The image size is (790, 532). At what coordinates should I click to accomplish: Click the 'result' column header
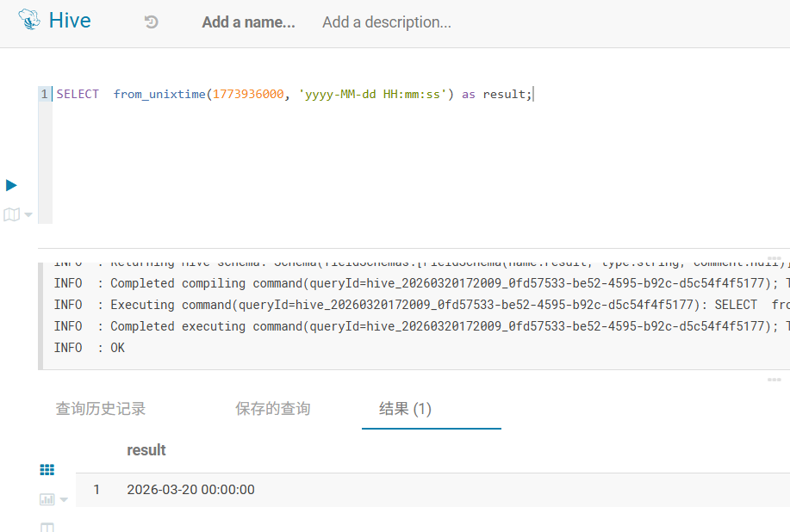point(146,450)
